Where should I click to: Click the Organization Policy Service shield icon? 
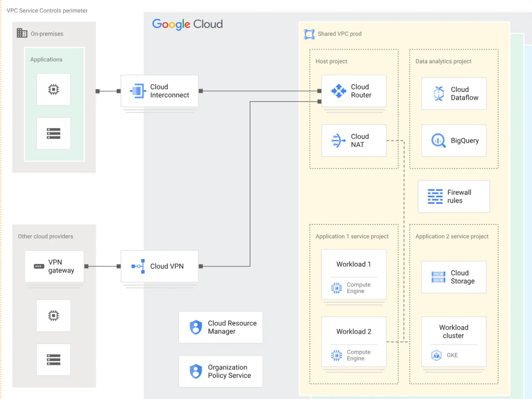[196, 371]
